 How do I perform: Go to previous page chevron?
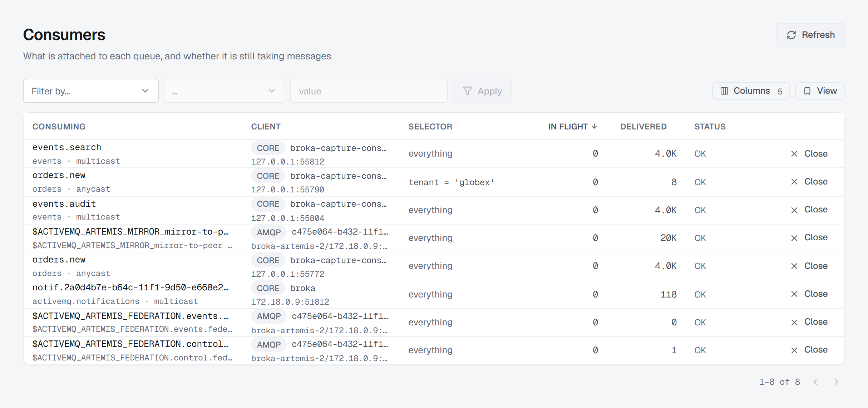click(x=815, y=382)
